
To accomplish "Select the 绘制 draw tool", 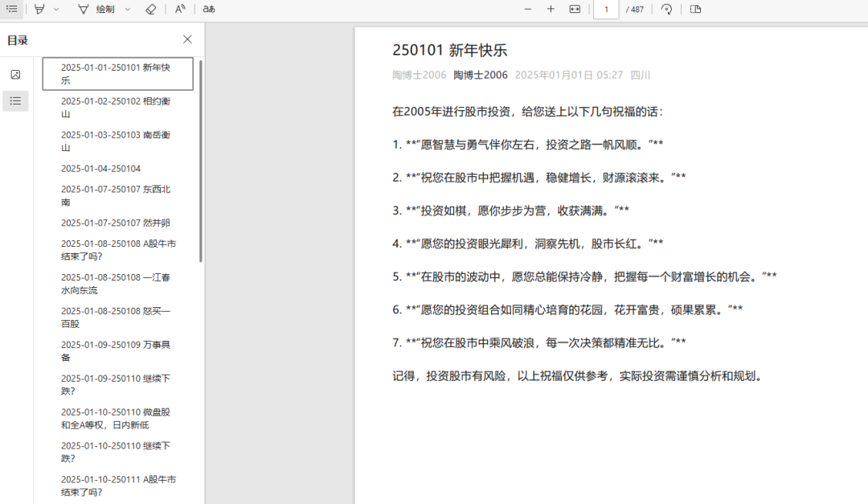I will tap(96, 9).
